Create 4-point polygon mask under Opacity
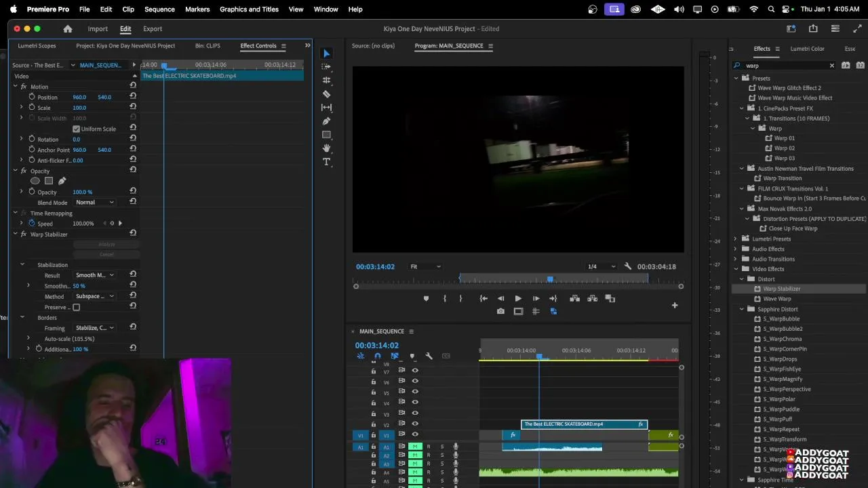The image size is (868, 488). click(x=49, y=181)
